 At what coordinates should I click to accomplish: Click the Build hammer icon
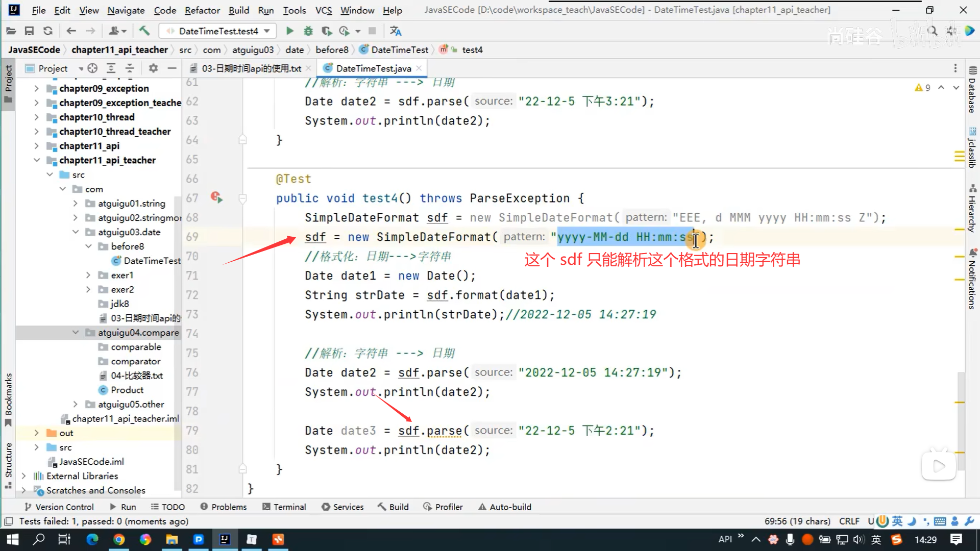pos(144,31)
